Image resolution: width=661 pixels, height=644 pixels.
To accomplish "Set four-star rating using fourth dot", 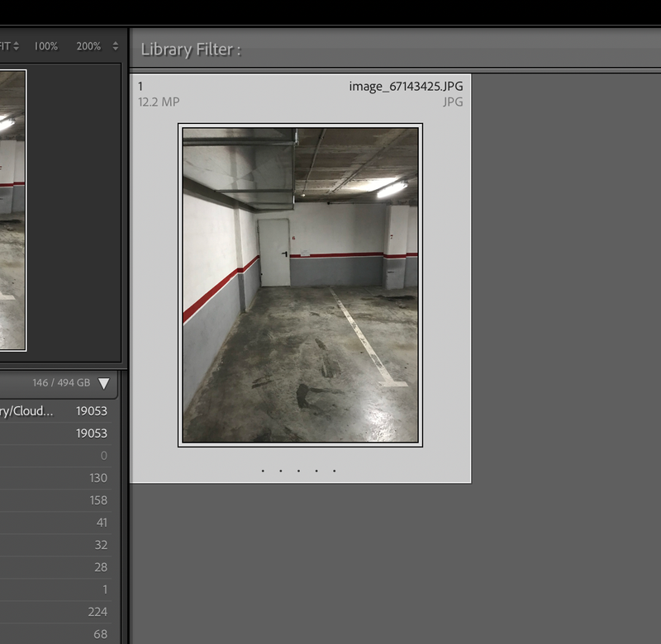I will pos(316,471).
